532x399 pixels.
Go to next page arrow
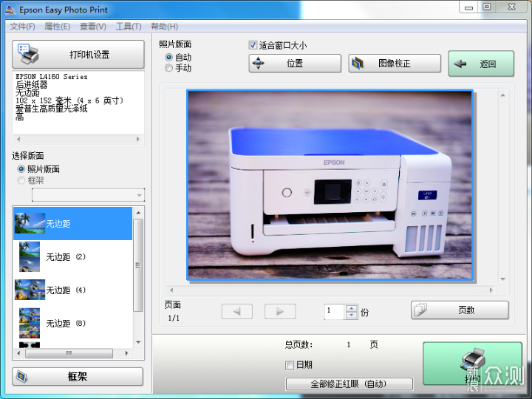click(280, 312)
